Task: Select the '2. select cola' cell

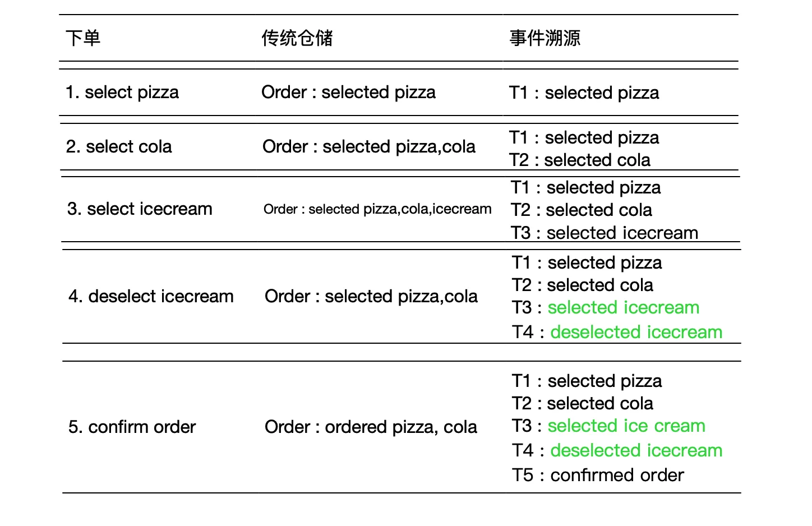Action: pyautogui.click(x=119, y=146)
